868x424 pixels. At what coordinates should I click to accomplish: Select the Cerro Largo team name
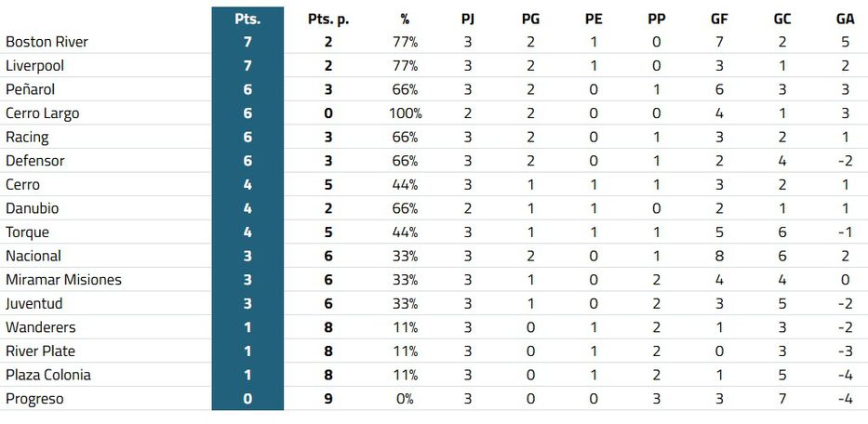43,113
